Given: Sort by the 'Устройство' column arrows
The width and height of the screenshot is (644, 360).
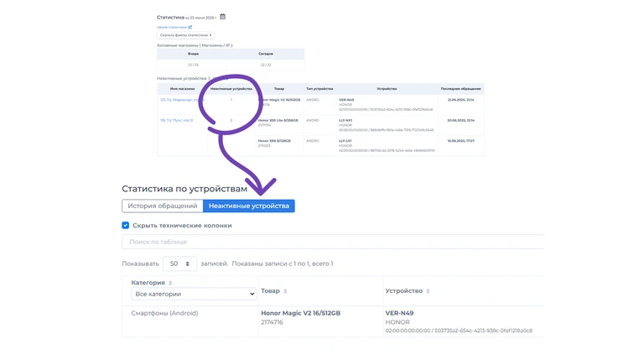Looking at the screenshot, I should [x=428, y=291].
